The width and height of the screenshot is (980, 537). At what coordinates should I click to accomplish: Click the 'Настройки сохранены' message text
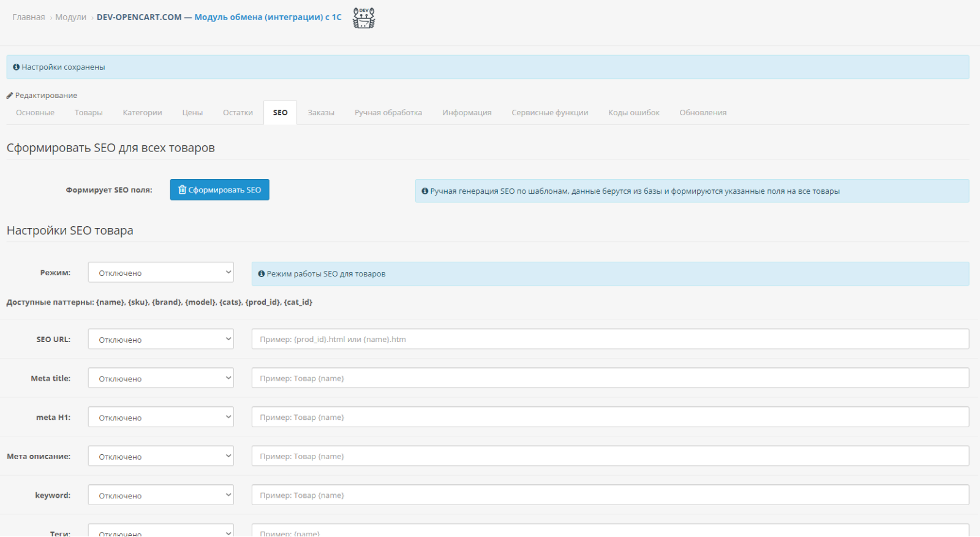[63, 67]
